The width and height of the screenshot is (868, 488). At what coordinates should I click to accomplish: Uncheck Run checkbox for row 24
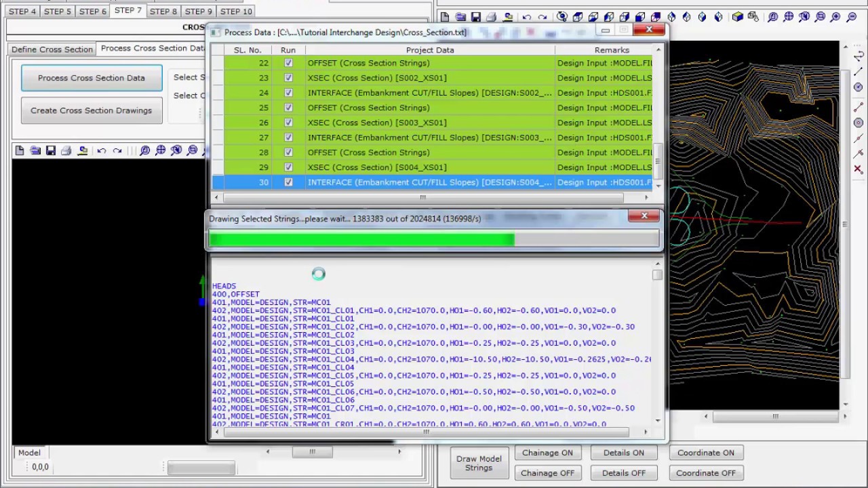coord(288,93)
